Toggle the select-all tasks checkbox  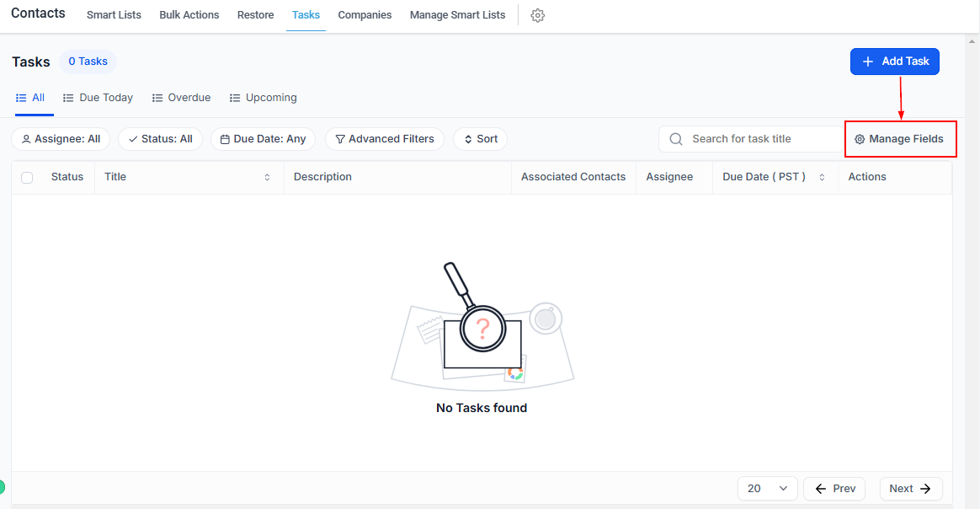point(27,177)
